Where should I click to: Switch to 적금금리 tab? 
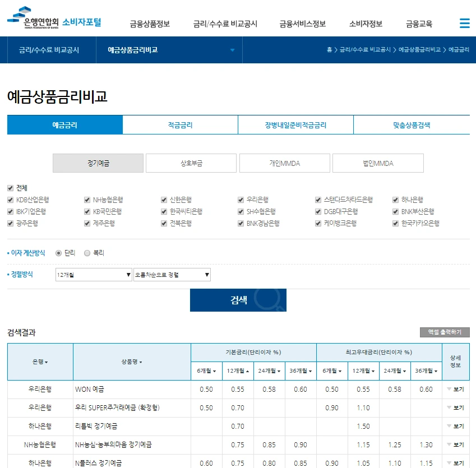tap(181, 125)
